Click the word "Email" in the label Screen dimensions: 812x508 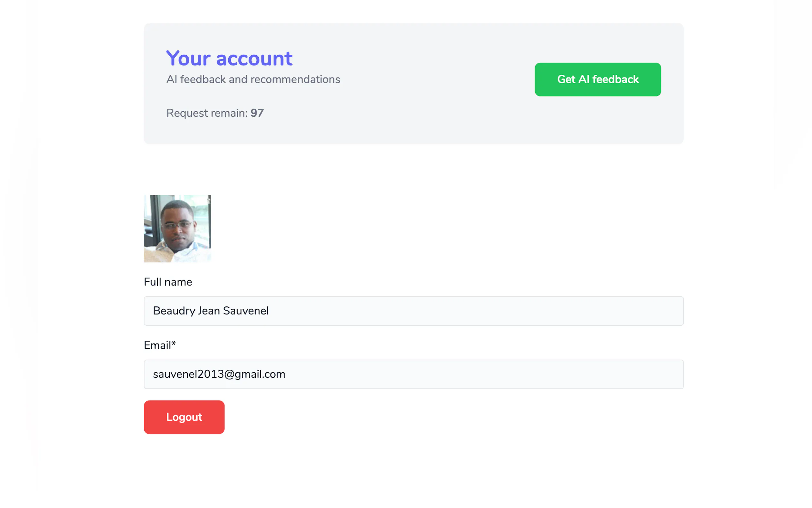click(x=157, y=345)
